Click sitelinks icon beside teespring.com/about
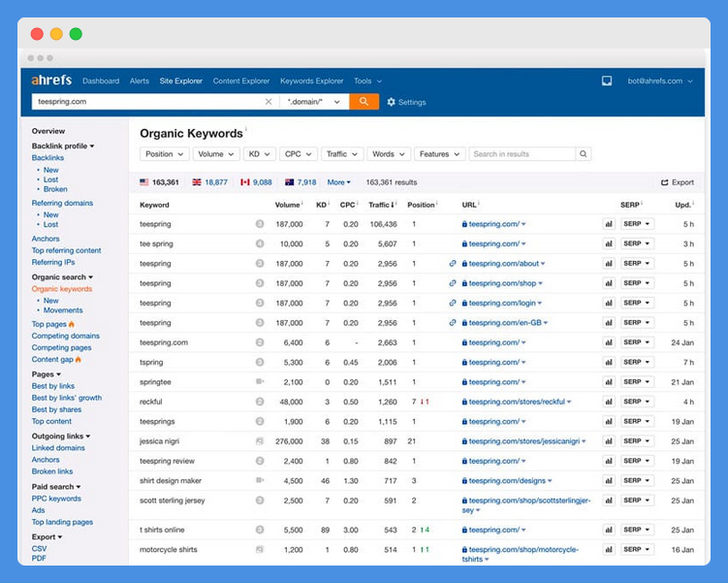 pos(453,264)
